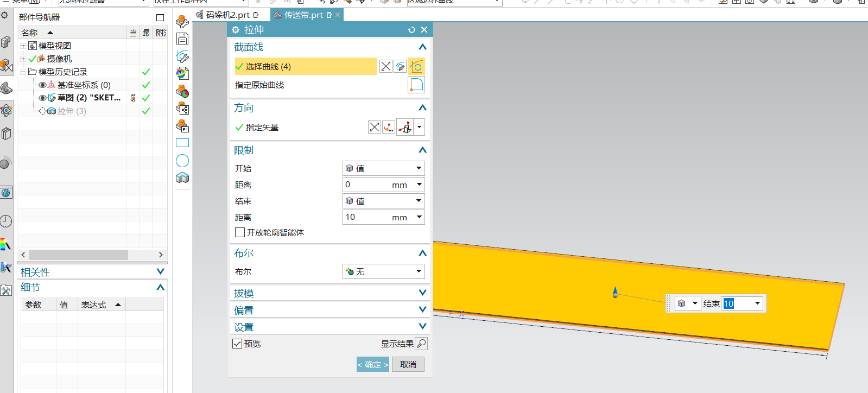Open the history clock sidebar icon

(6, 221)
